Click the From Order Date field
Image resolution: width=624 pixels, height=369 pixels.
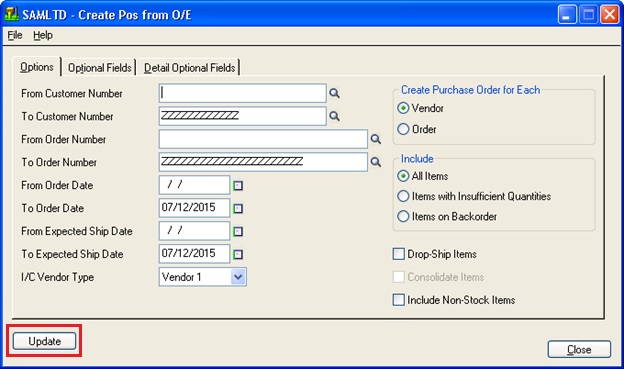194,185
